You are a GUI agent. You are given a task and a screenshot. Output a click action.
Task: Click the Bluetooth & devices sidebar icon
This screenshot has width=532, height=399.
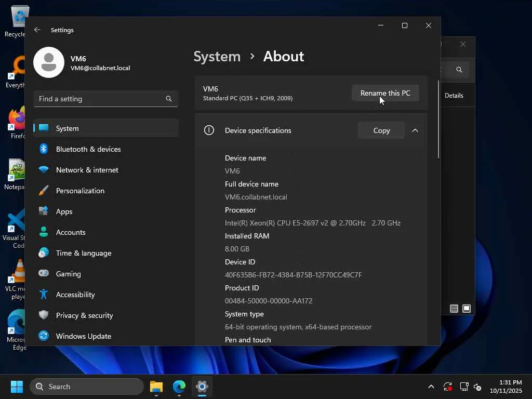coord(44,149)
